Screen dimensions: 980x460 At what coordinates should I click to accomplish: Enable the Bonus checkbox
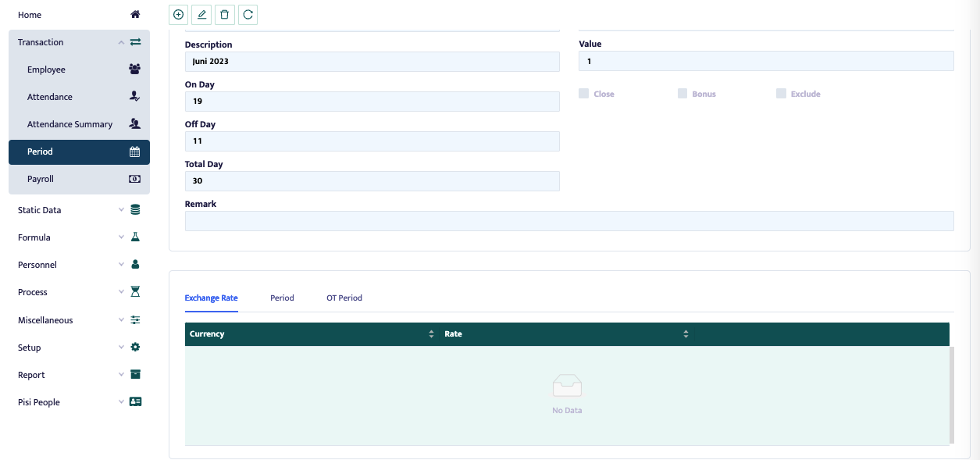(x=682, y=94)
